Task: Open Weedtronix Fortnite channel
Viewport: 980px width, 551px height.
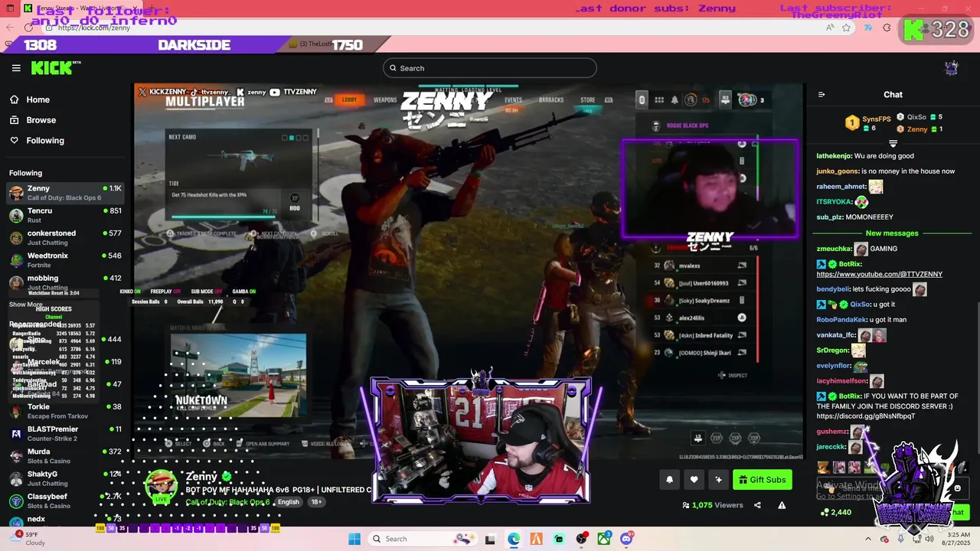Action: [x=65, y=260]
